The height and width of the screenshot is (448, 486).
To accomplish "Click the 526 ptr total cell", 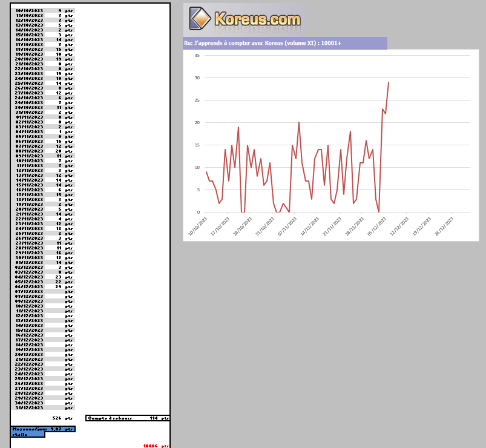I will (x=57, y=418).
